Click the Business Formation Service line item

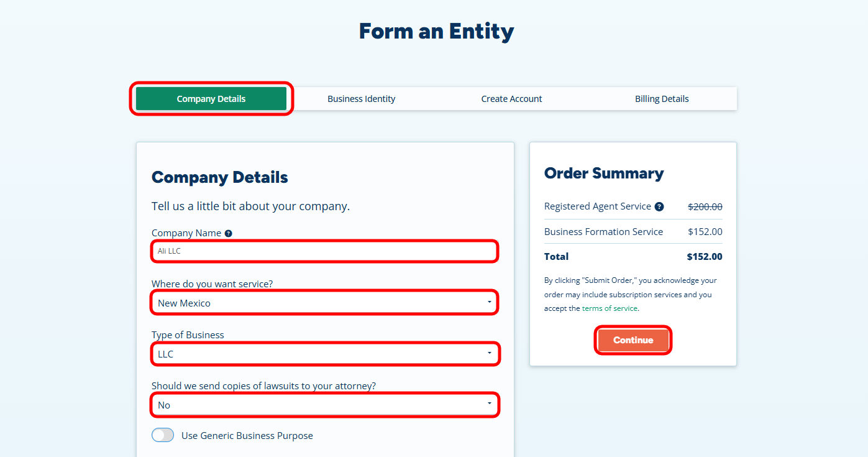click(603, 232)
